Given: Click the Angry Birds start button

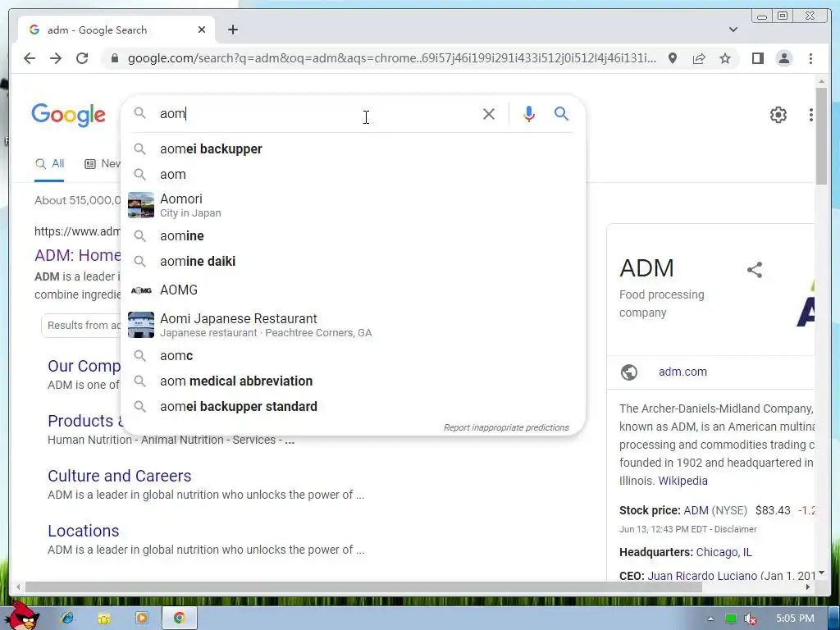Looking at the screenshot, I should coord(22,616).
